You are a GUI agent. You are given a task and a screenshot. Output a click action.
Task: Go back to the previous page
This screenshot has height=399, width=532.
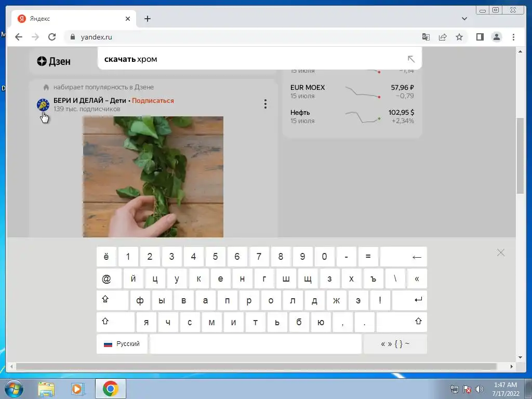coord(19,37)
